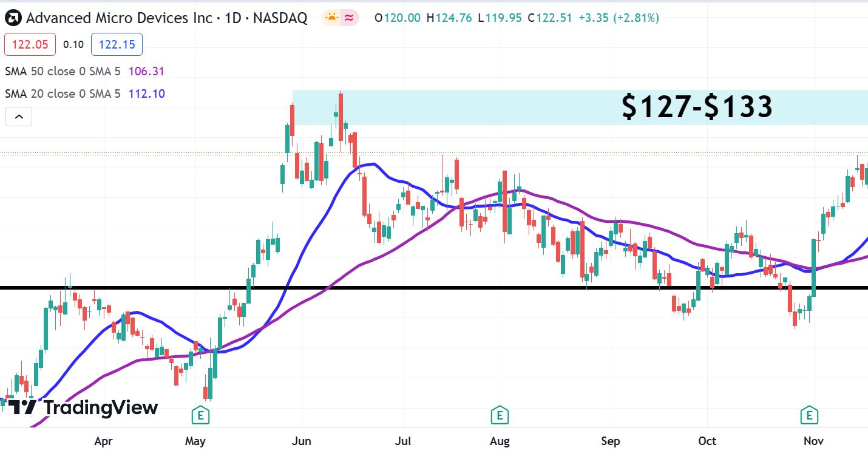868x459 pixels.
Task: Select the SMA 50 close indicator legend
Action: tap(63, 71)
